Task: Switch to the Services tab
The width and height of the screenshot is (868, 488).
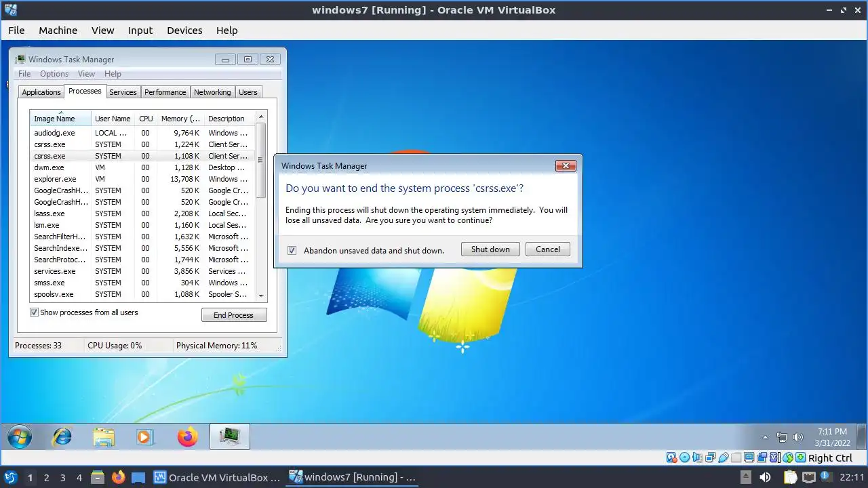Action: pos(123,92)
